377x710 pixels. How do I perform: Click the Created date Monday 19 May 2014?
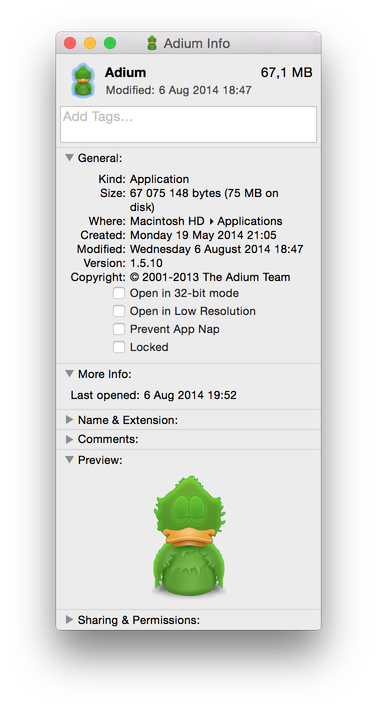[x=203, y=235]
